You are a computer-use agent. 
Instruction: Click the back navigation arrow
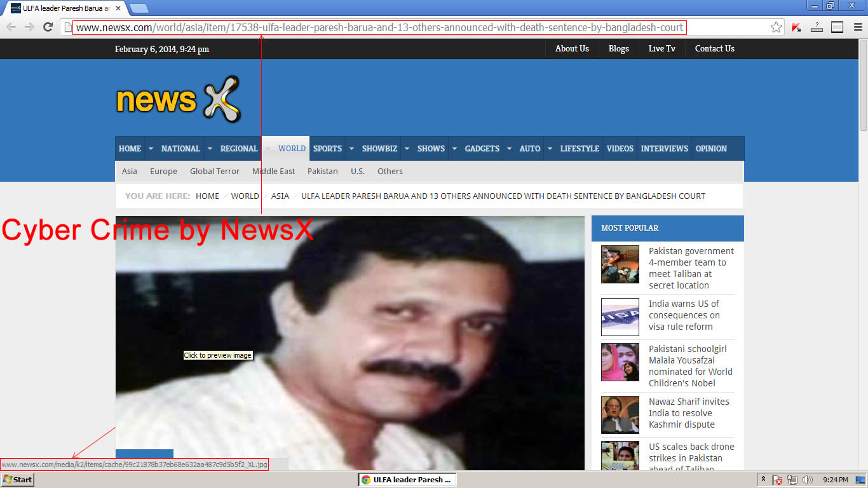[11, 27]
